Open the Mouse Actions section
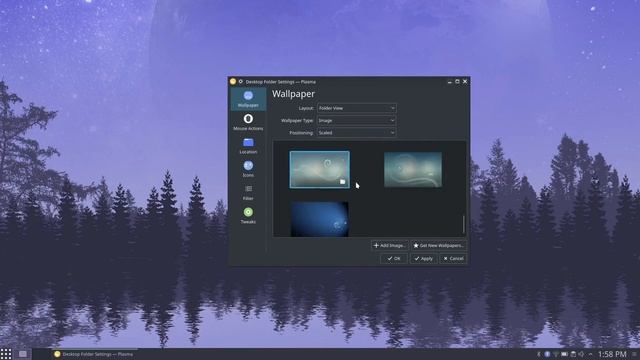Viewport: 640px width, 360px height. click(248, 122)
